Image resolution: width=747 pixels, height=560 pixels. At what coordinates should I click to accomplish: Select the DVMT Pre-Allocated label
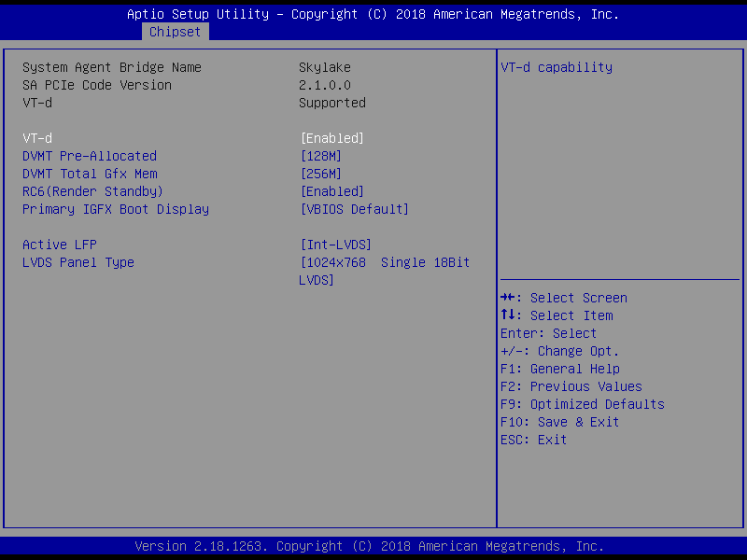[x=90, y=156]
